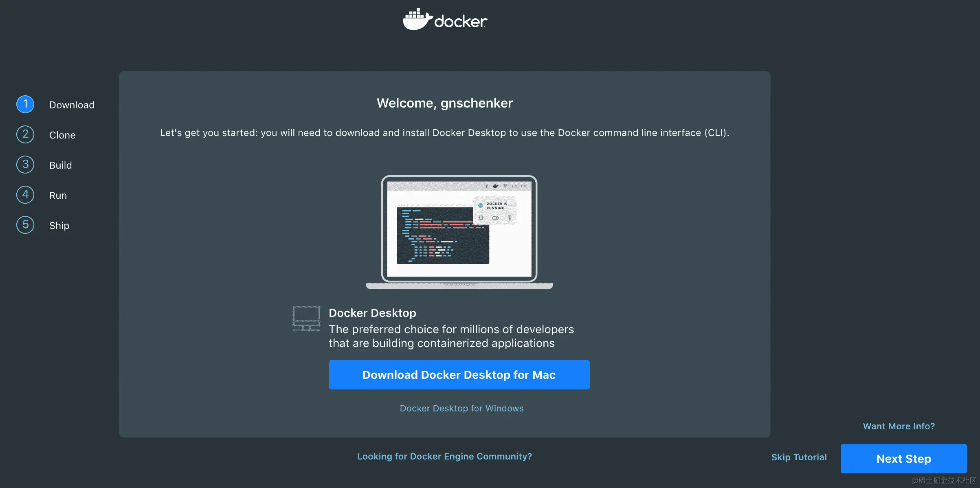This screenshot has width=980, height=488.
Task: Go to the Build step
Action: (x=60, y=165)
